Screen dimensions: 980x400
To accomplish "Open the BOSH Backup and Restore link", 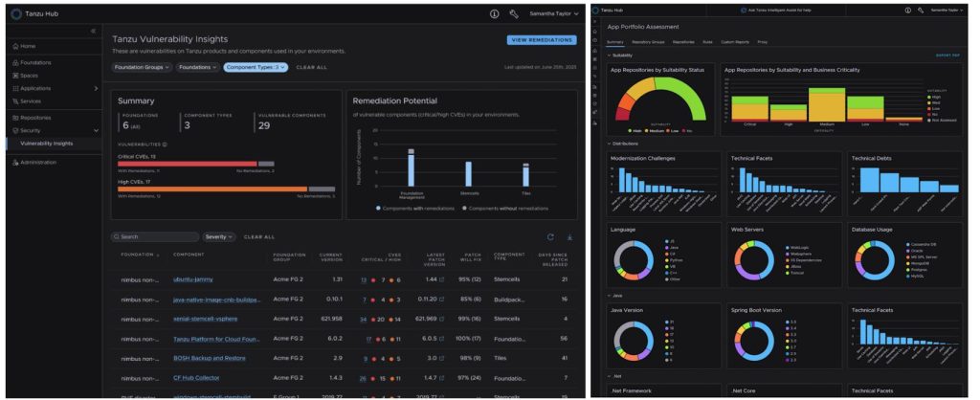I will 209,358.
